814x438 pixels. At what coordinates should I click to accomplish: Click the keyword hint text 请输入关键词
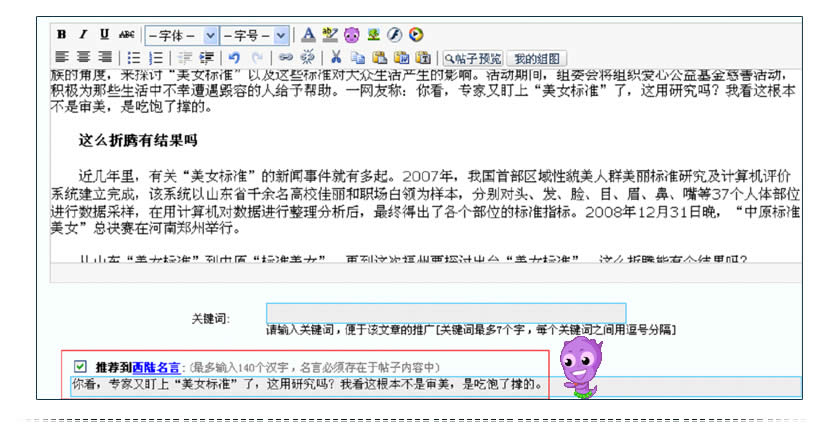[471, 330]
